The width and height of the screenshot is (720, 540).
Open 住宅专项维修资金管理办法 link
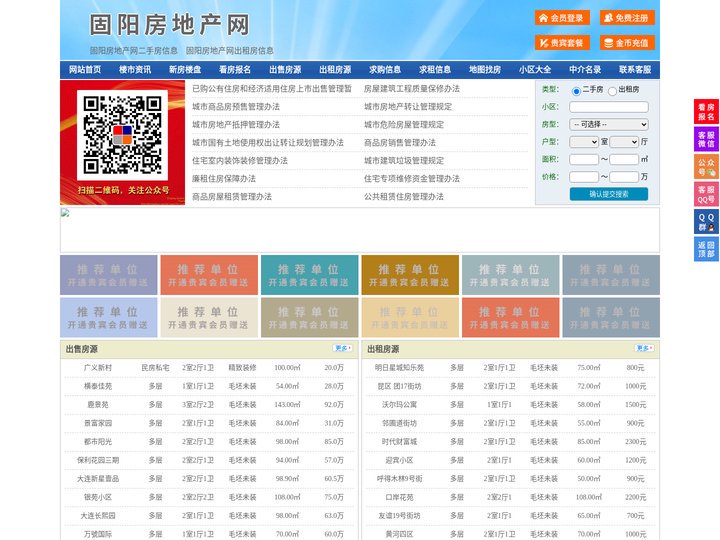point(412,179)
